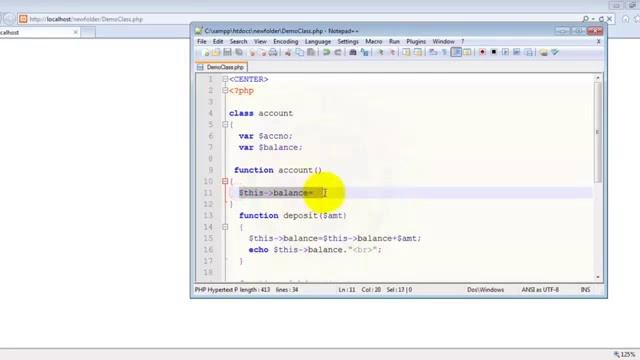Open a new browser tab
The width and height of the screenshot is (640, 360).
coord(88,32)
